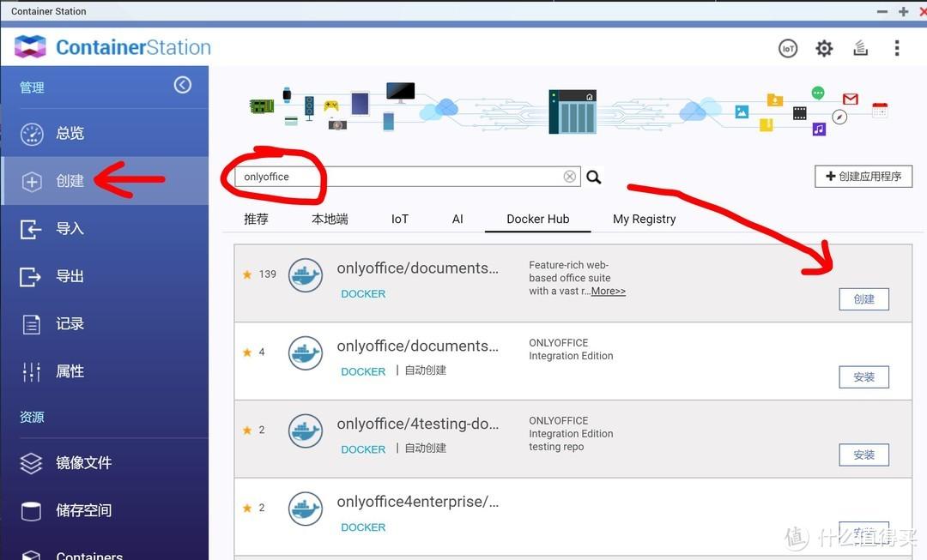This screenshot has width=927, height=560.
Task: Open 导入 import in the sidebar
Action: (x=105, y=229)
